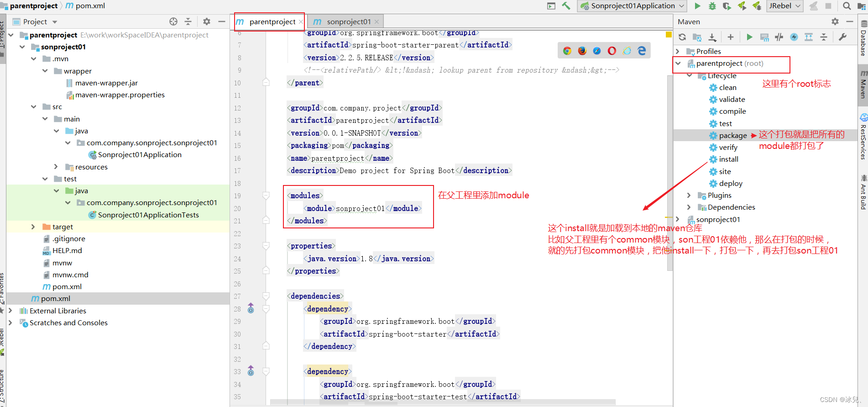Hide the Maven tool window

(849, 21)
